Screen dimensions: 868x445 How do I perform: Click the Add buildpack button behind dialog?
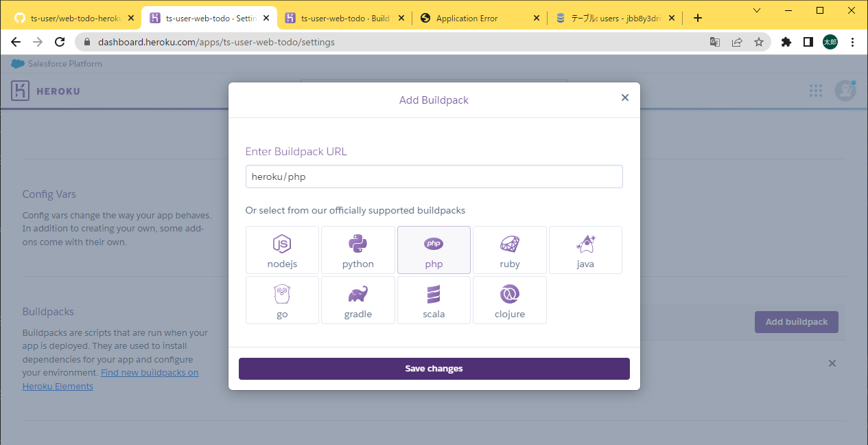click(797, 322)
